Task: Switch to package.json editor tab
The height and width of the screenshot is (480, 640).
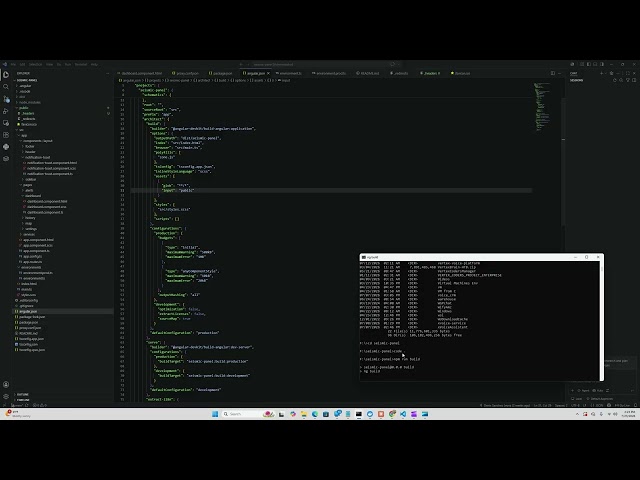Action: coord(221,73)
